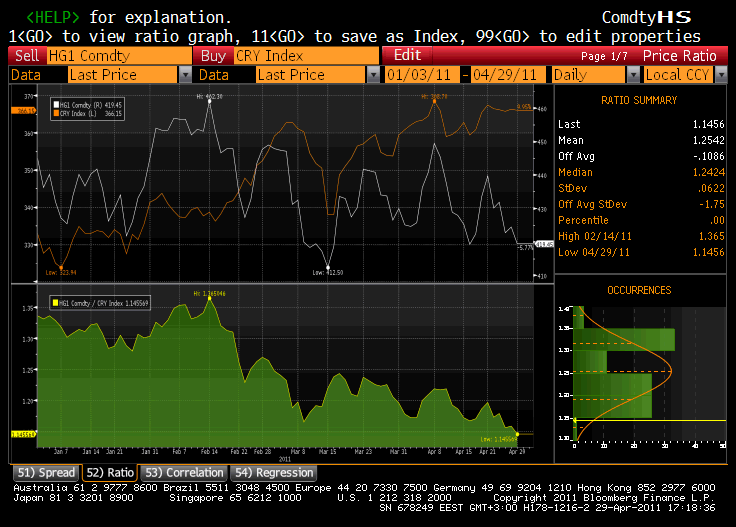
Task: Click the ratio high marker 1.365046
Action: point(209,298)
